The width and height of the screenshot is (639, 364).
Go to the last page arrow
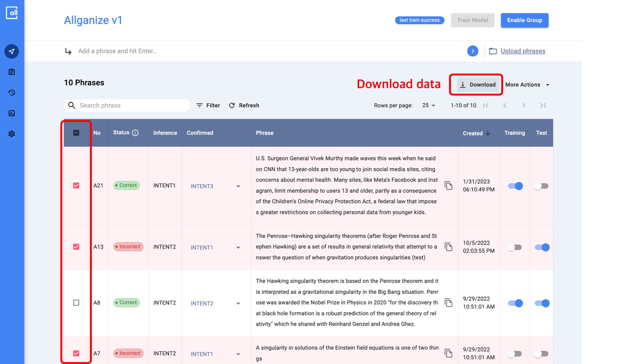[542, 105]
